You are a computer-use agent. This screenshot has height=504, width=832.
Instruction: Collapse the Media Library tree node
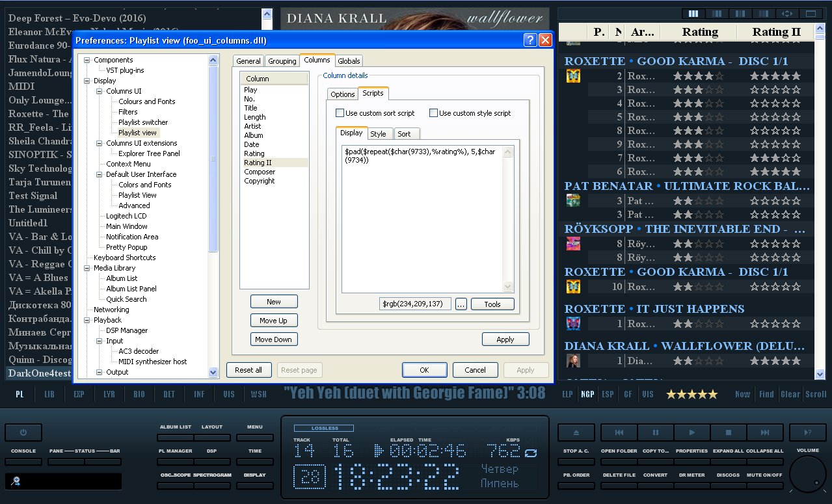coord(87,268)
